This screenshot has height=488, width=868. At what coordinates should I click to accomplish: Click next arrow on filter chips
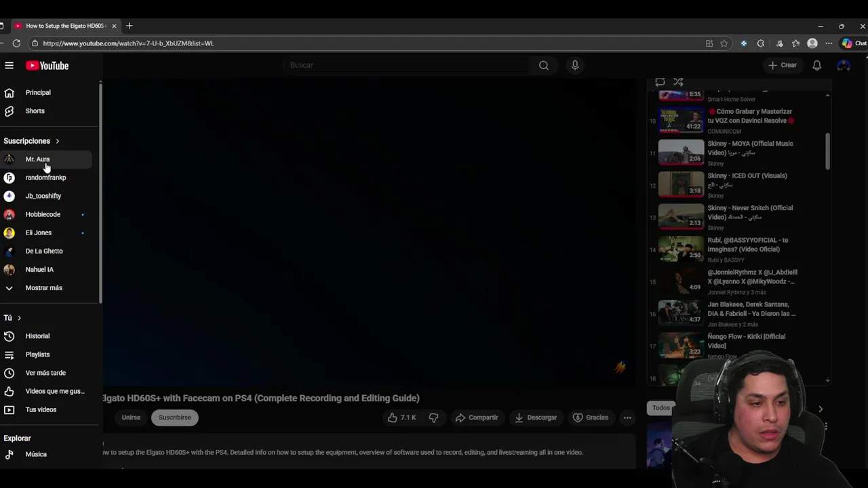pyautogui.click(x=821, y=409)
